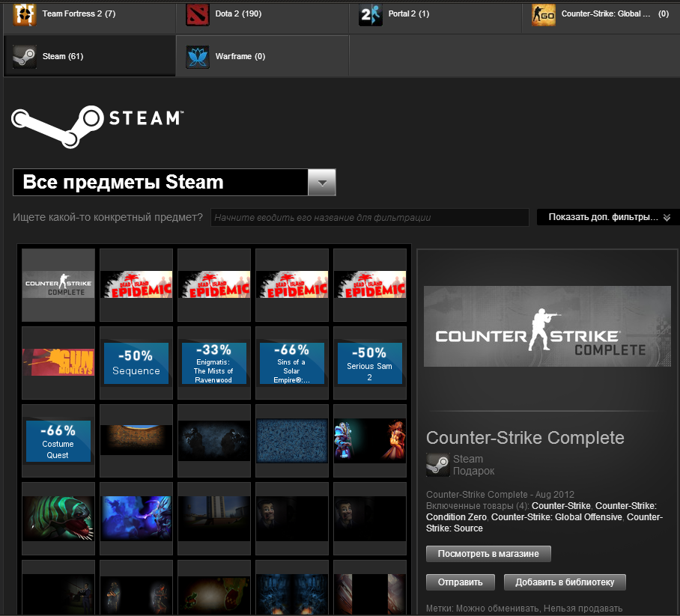Switch to the Warframe (0) tab
Screen dimensions: 680x616
[262, 56]
